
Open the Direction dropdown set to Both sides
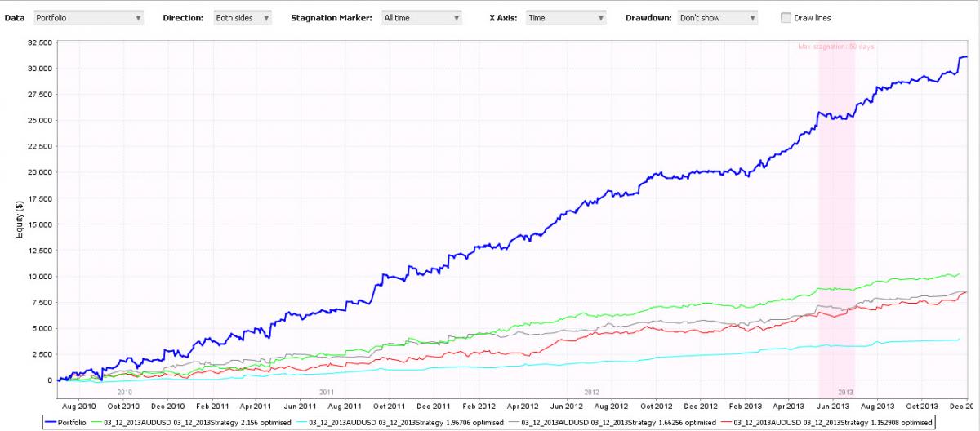tap(242, 18)
